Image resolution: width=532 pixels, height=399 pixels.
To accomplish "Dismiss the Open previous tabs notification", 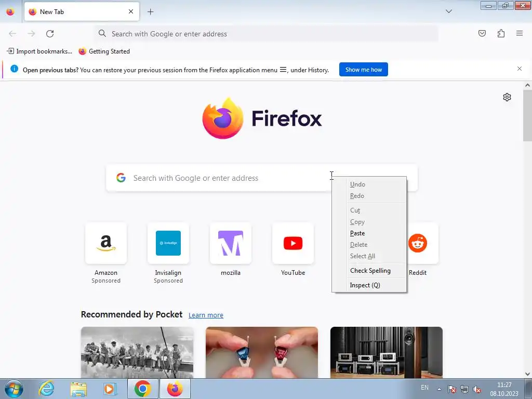I will click(520, 69).
